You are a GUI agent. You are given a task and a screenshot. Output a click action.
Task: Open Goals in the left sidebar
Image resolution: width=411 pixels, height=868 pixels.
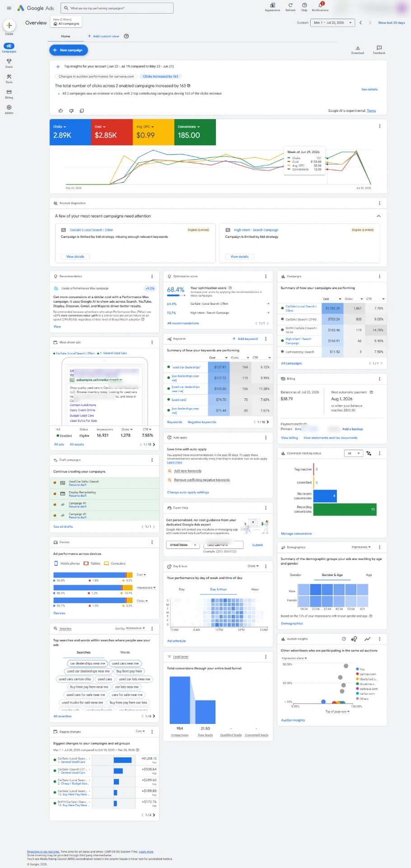click(x=9, y=63)
